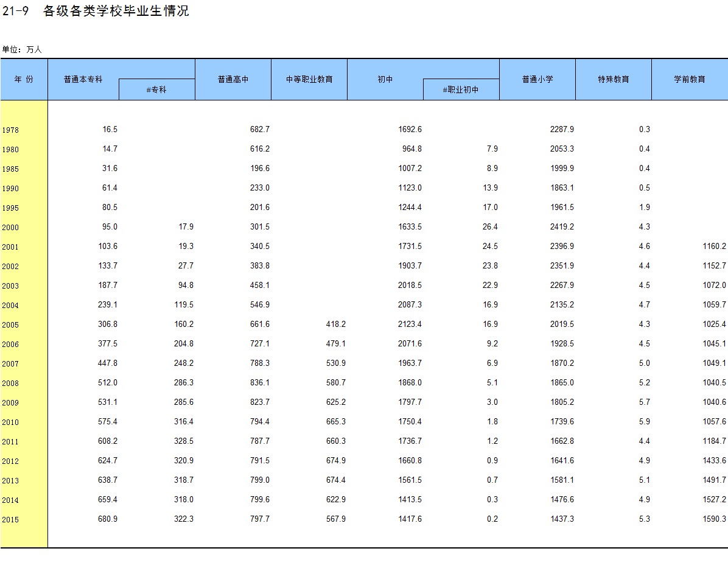728x568 pixels.
Task: Click value '1863.1' in the 1990 row
Action: point(562,188)
